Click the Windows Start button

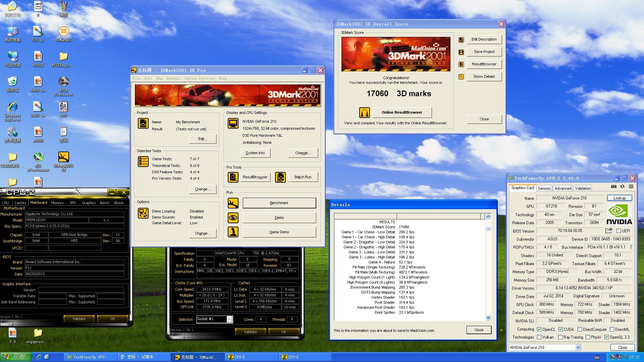pos(16,357)
